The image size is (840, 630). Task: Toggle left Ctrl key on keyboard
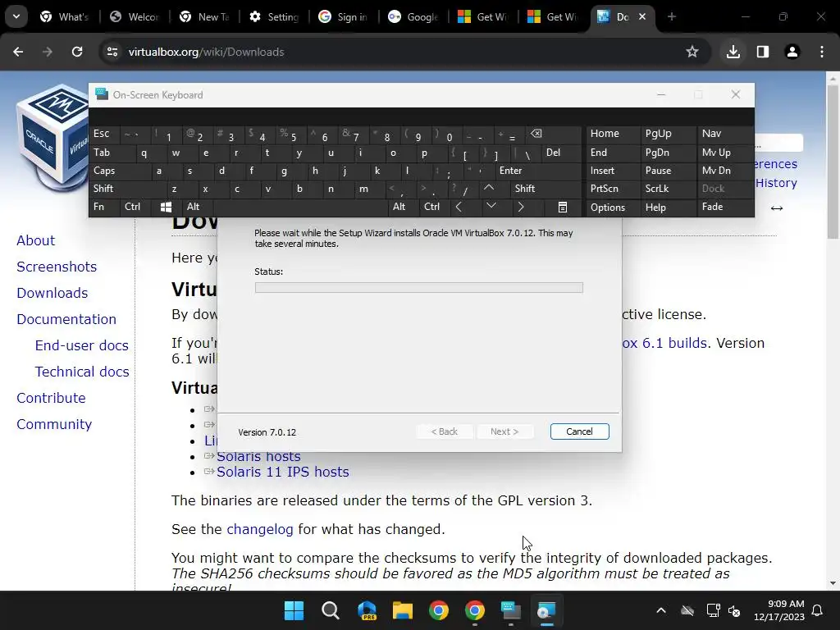(x=132, y=207)
